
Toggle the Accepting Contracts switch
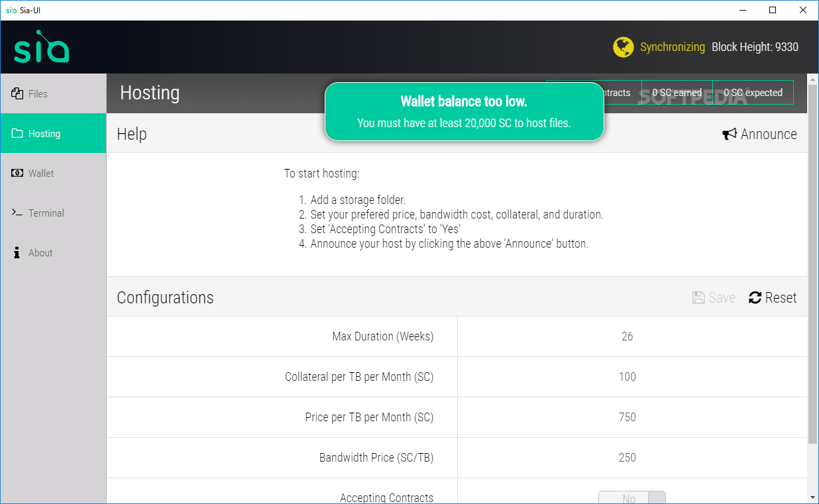(x=631, y=498)
